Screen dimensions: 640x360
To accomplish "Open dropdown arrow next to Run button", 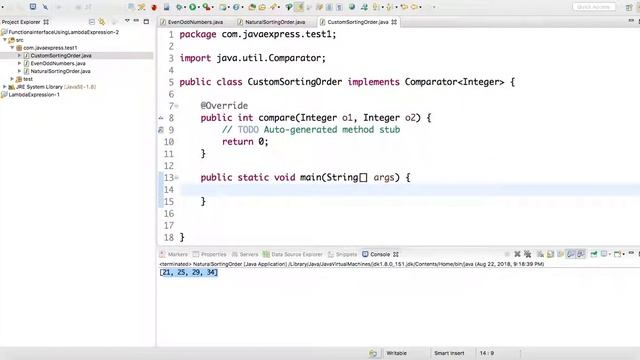I will click(x=199, y=7).
